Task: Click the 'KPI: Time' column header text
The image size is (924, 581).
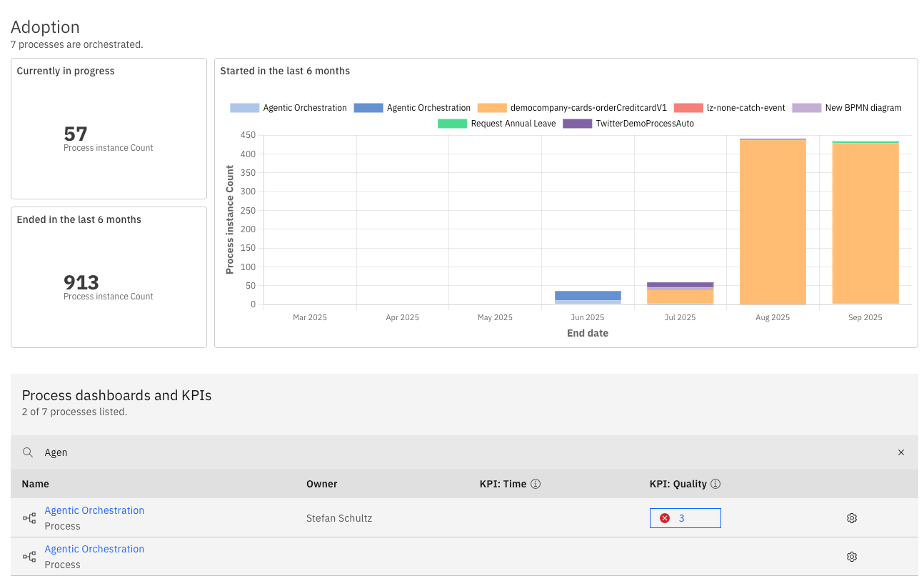Action: pos(503,484)
